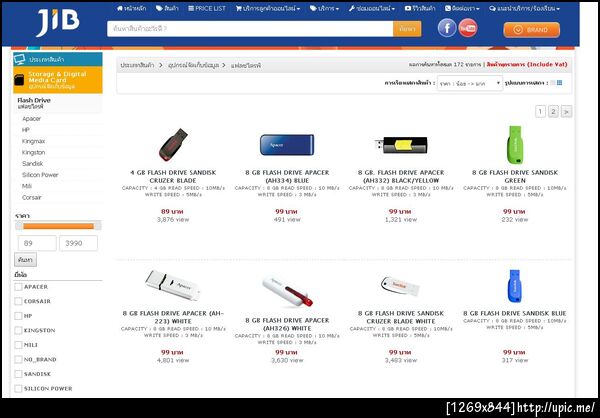Click the orange price range slider
The image size is (600, 418).
coord(58,226)
